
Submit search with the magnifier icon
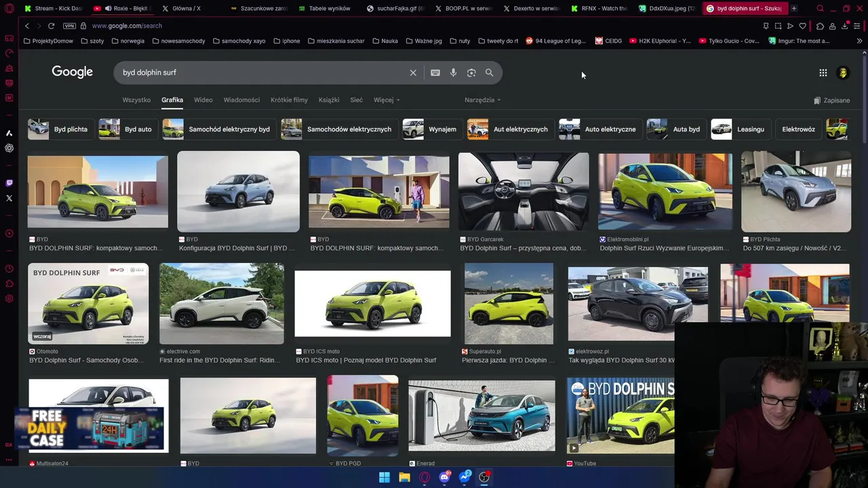coord(489,73)
